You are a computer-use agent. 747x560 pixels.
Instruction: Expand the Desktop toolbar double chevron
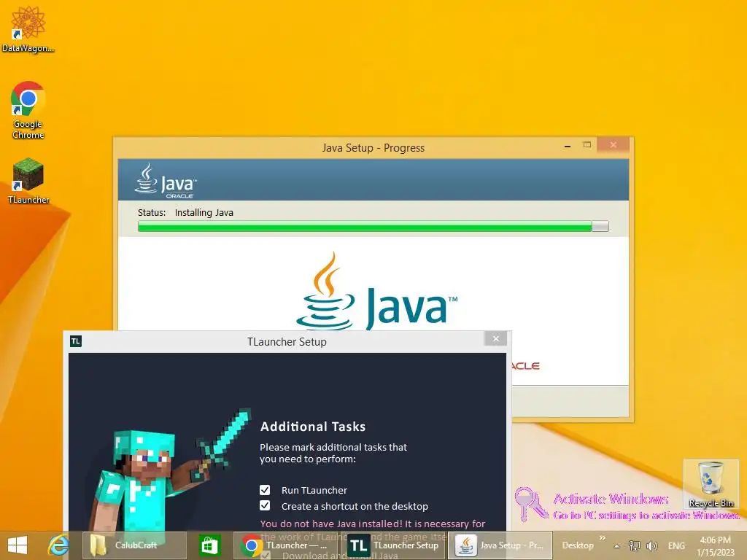tap(603, 537)
